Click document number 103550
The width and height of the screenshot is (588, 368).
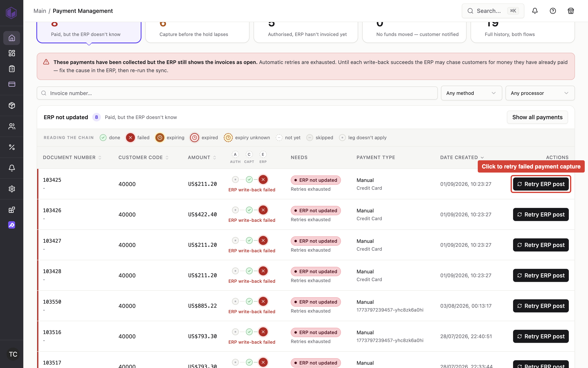[52, 302]
